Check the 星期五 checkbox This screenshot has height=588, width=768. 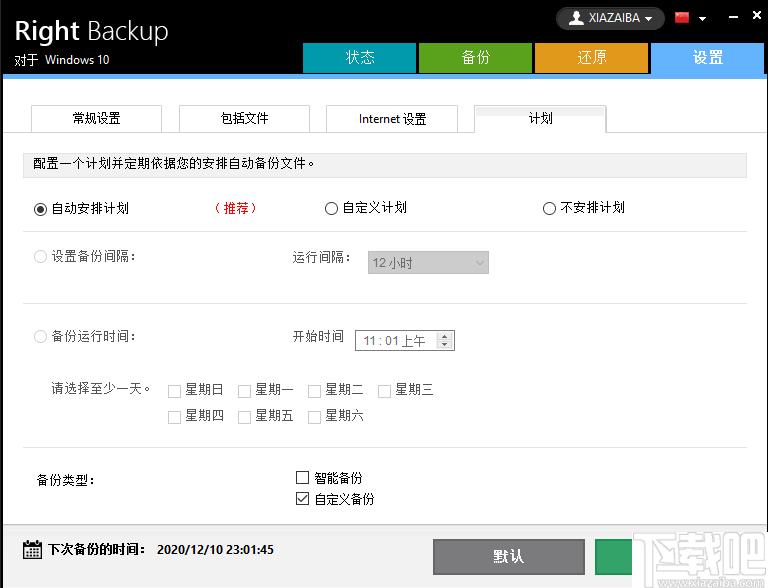pyautogui.click(x=244, y=417)
